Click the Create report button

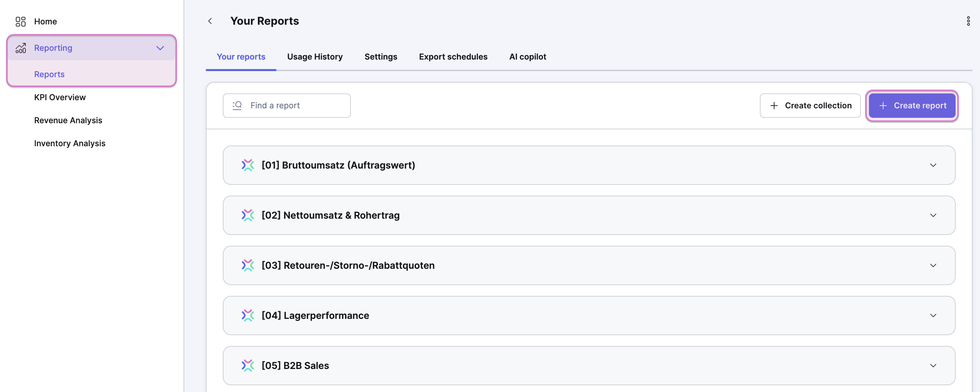coord(912,105)
